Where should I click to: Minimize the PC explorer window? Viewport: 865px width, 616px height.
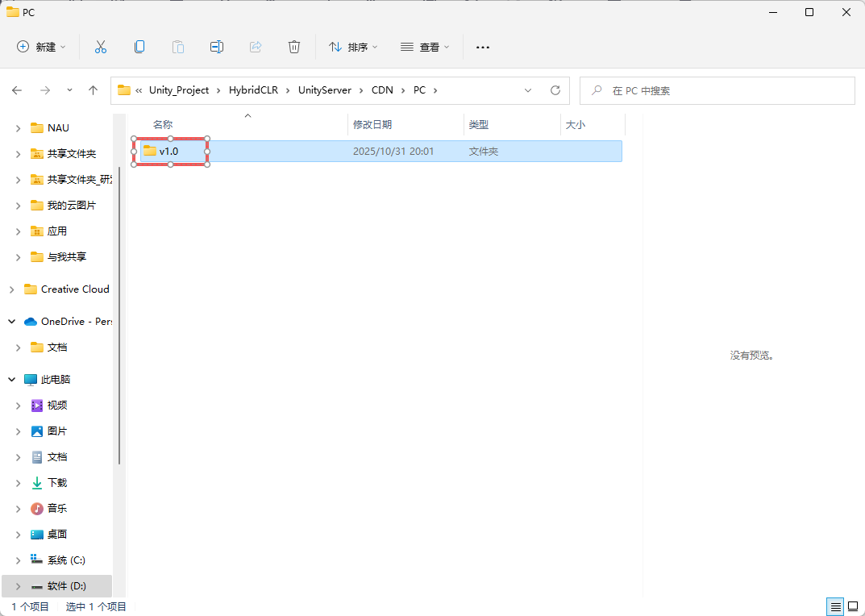point(771,12)
